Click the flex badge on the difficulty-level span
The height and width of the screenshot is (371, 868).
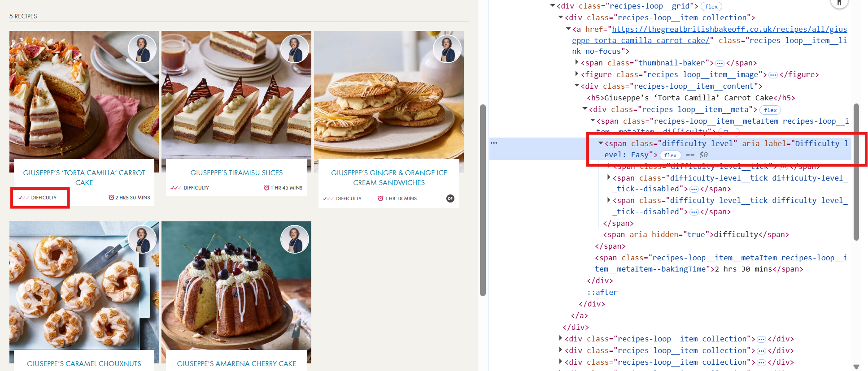pos(671,155)
